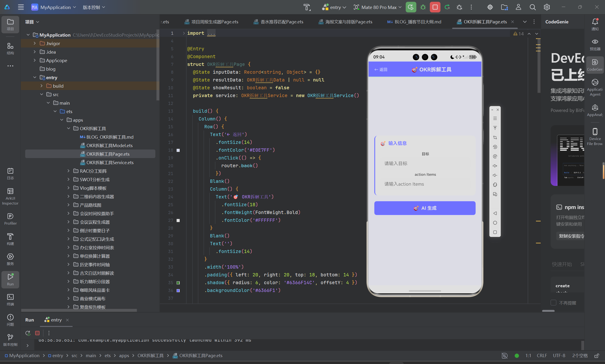Screen dimensions: 605x364
Task: Open the Profiler tool window
Action: click(10, 219)
